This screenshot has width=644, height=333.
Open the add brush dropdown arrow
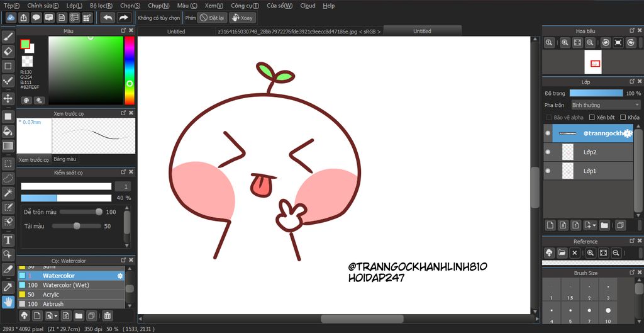point(55,316)
